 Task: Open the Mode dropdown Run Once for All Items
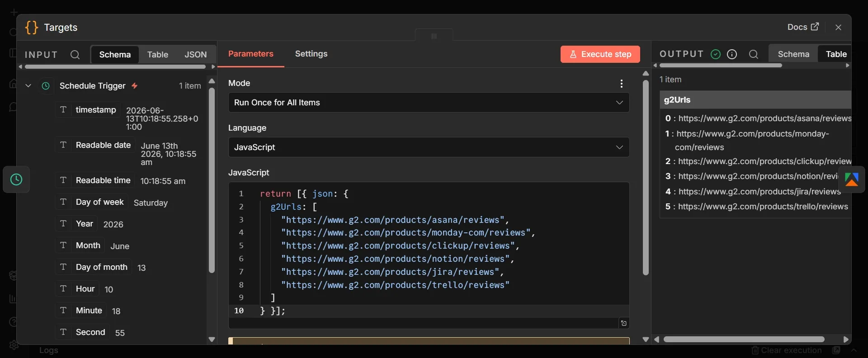click(x=429, y=103)
